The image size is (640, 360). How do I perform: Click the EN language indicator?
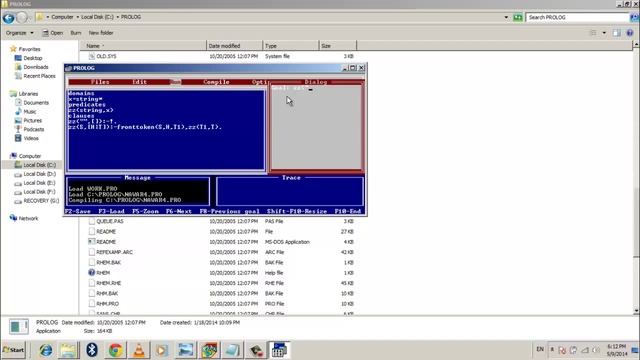[540, 349]
